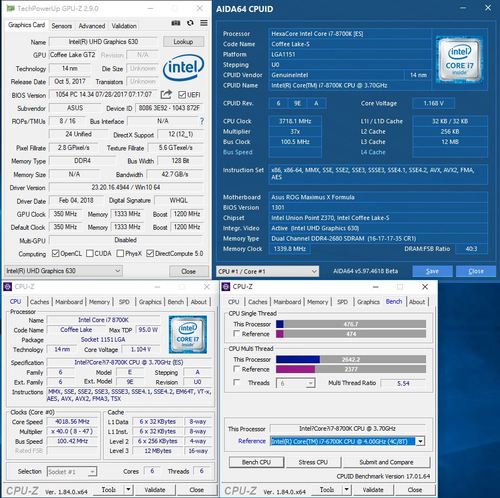The width and height of the screenshot is (500, 498).
Task: Open the Mainboard tab in left CPU-Z
Action: click(69, 302)
